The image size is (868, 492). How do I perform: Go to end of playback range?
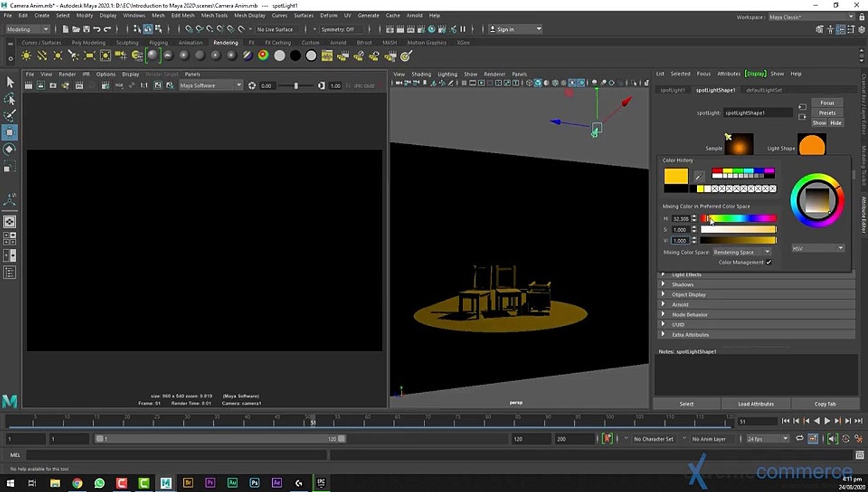coord(858,421)
